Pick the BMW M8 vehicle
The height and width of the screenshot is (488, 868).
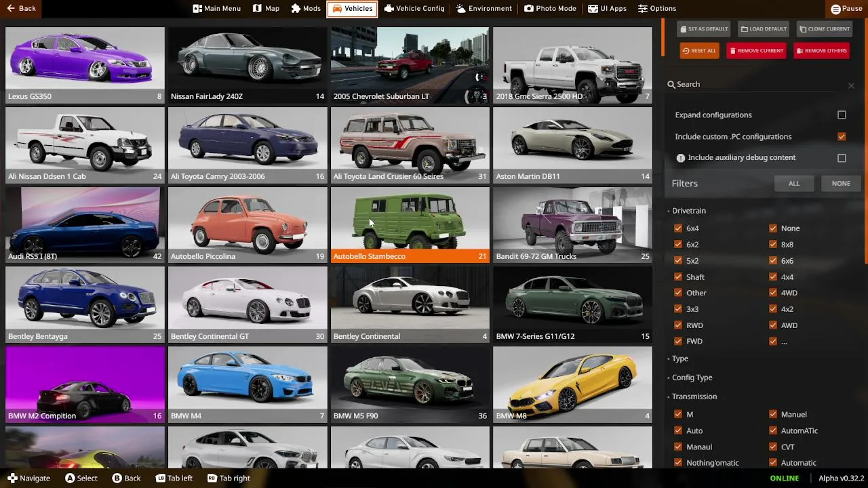tap(573, 385)
